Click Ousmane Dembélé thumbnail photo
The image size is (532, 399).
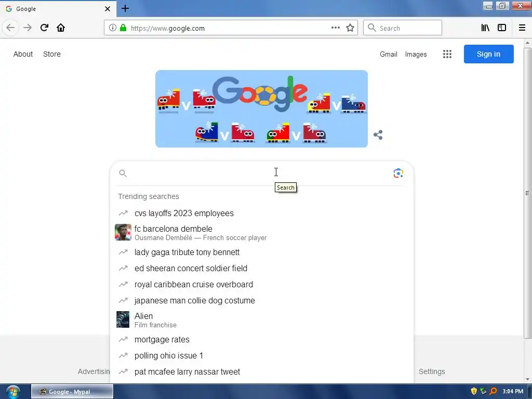pos(123,232)
